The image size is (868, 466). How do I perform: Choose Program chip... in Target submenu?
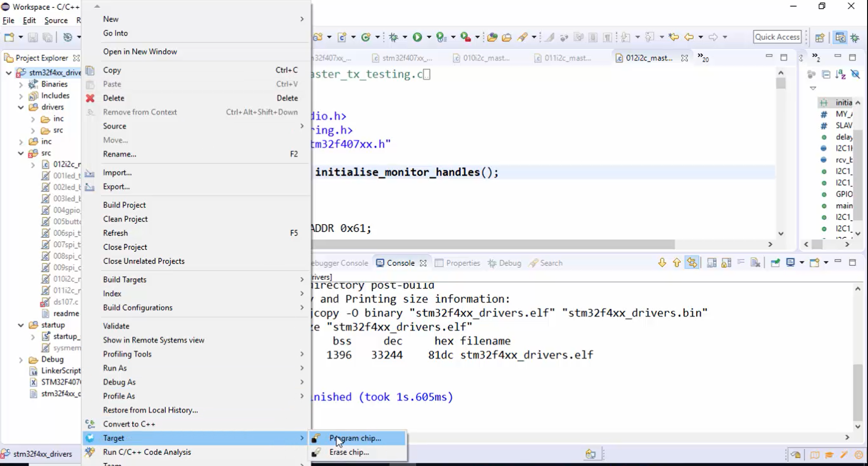pyautogui.click(x=357, y=438)
